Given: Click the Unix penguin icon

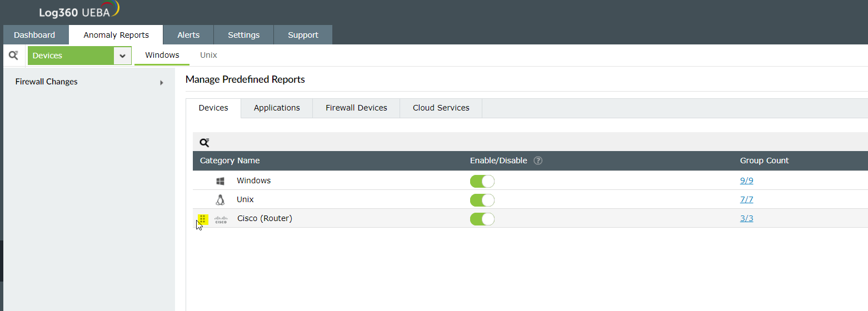Looking at the screenshot, I should [220, 200].
